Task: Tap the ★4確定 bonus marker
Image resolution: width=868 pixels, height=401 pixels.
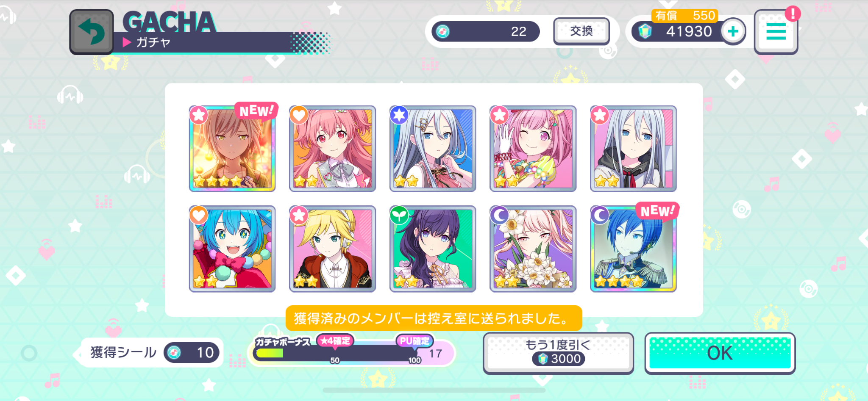Action: [335, 341]
